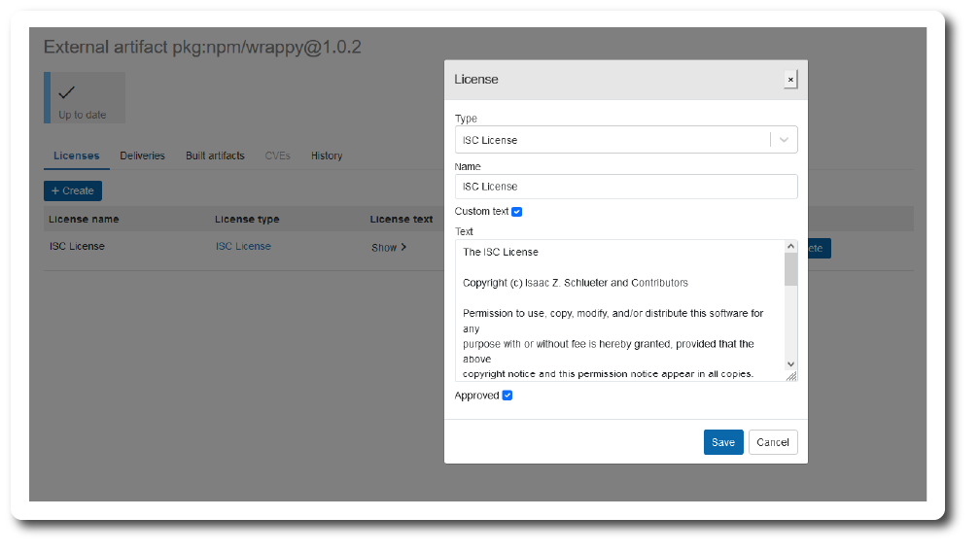Close the License dialog with the X

pos(790,80)
